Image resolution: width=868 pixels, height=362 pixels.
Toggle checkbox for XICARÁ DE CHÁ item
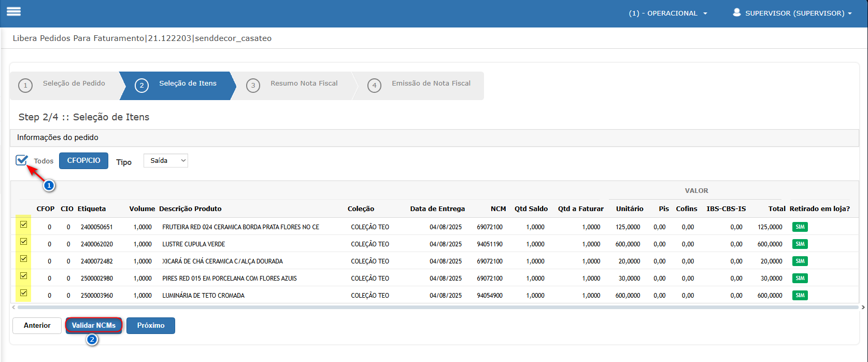[23, 259]
